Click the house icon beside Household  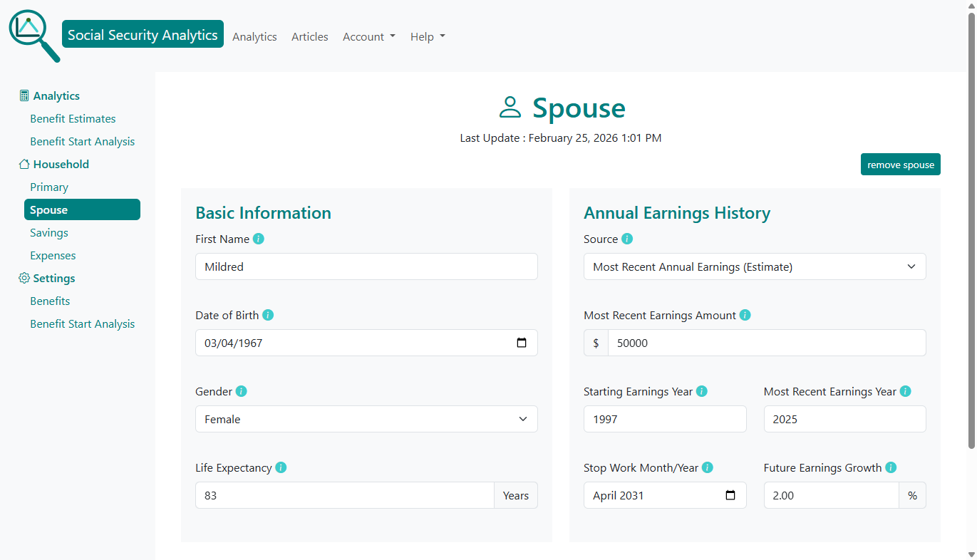pos(24,164)
